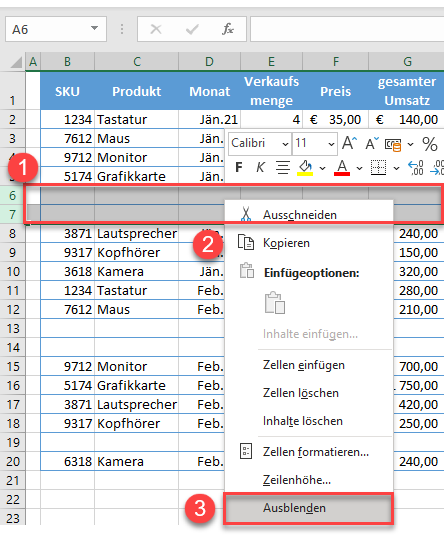Select column D header
This screenshot has height=536, width=444.
(209, 62)
